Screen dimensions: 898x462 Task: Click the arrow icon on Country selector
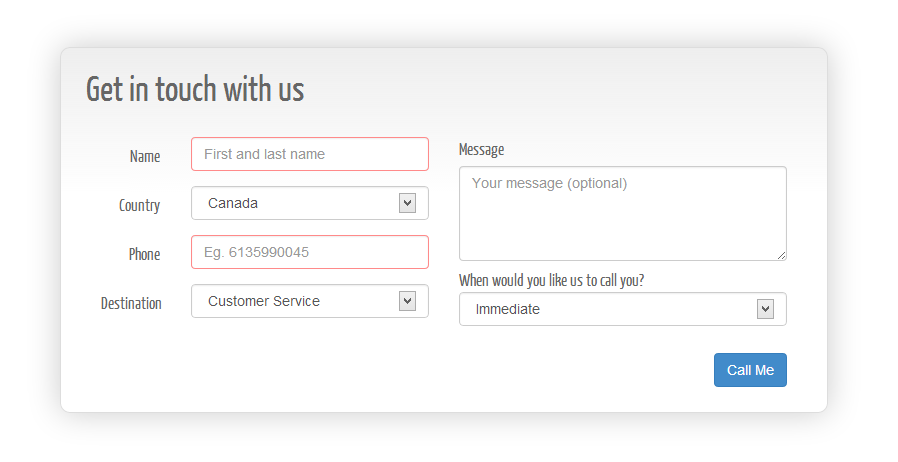407,203
